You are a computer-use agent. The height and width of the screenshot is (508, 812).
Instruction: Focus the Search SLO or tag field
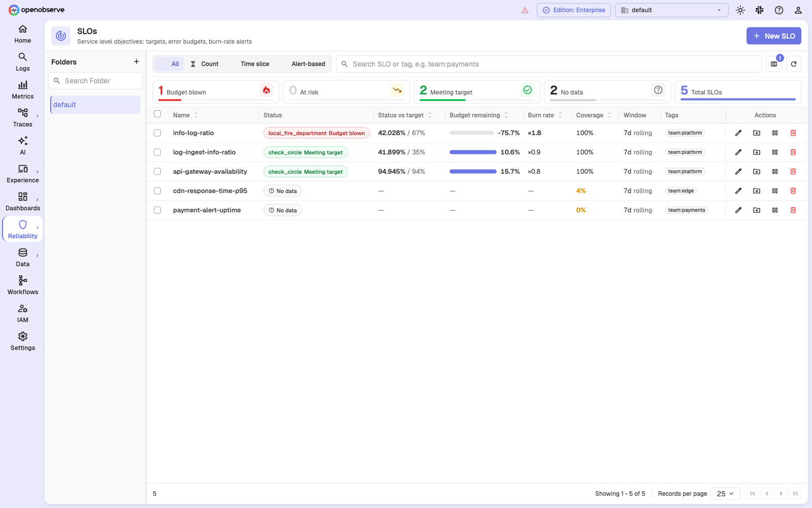pos(549,64)
